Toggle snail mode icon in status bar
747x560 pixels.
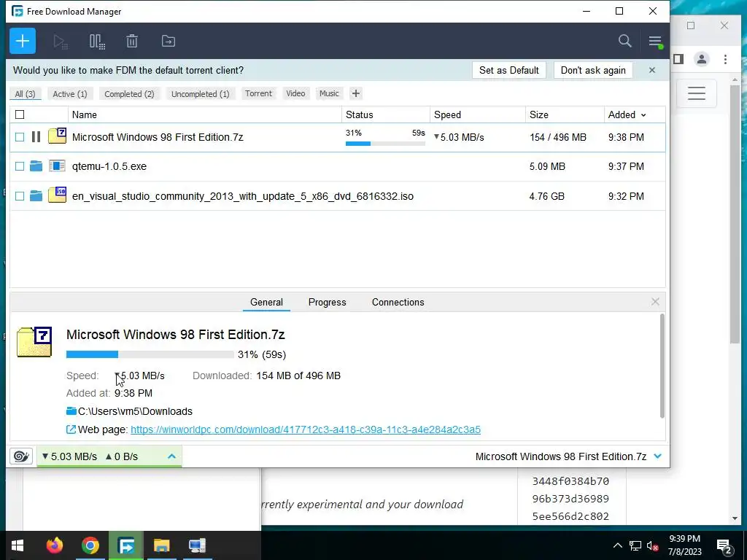21,456
